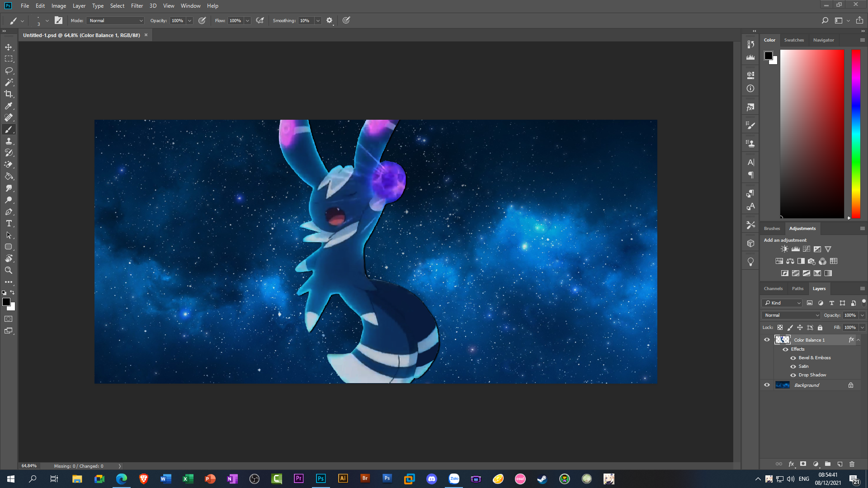Select the Rectangular Marquee tool
The height and width of the screenshot is (488, 868).
[9, 59]
